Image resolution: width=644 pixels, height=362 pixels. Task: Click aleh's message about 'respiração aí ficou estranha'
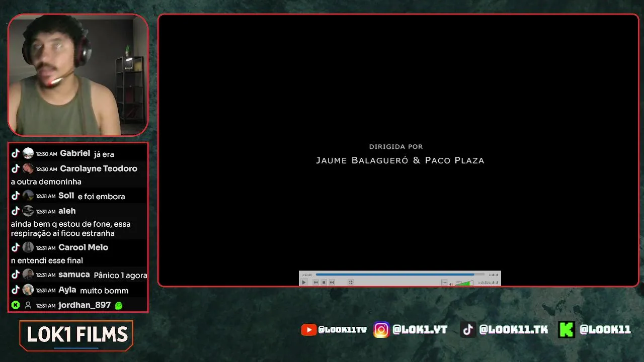point(70,229)
